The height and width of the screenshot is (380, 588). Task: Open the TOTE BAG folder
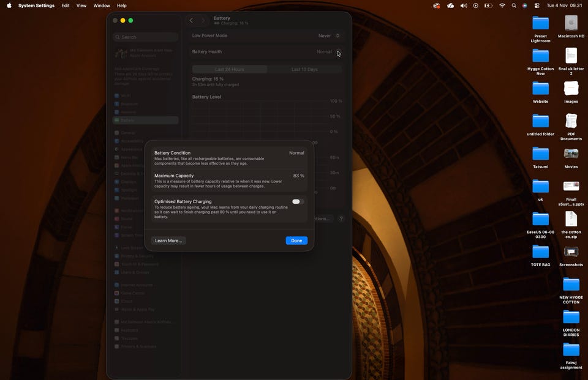coord(540,252)
